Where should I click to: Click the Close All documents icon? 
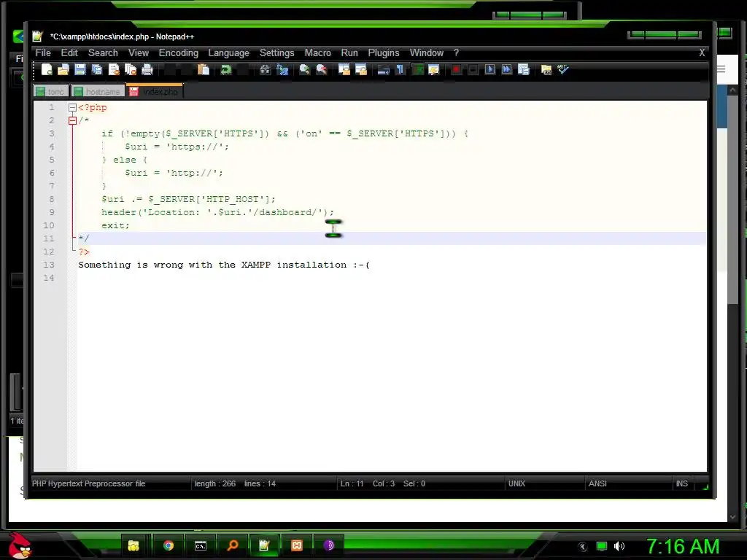131,69
